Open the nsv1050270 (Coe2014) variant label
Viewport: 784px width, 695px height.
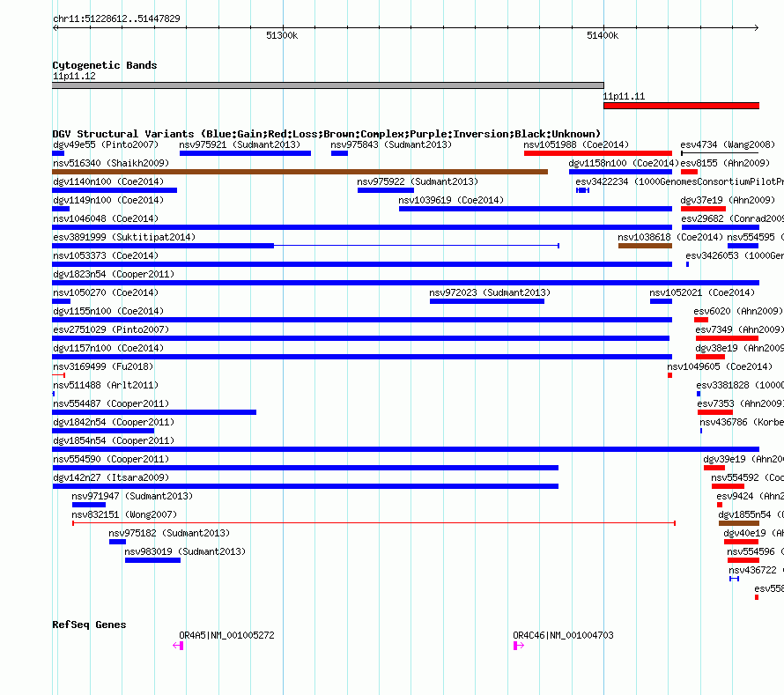(106, 292)
